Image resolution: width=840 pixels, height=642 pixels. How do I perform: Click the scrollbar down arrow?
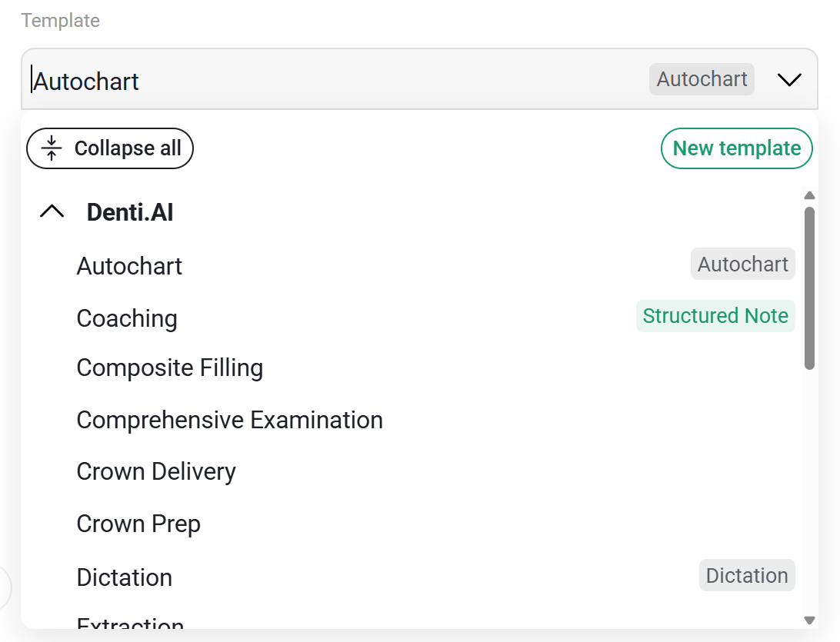pos(809,620)
